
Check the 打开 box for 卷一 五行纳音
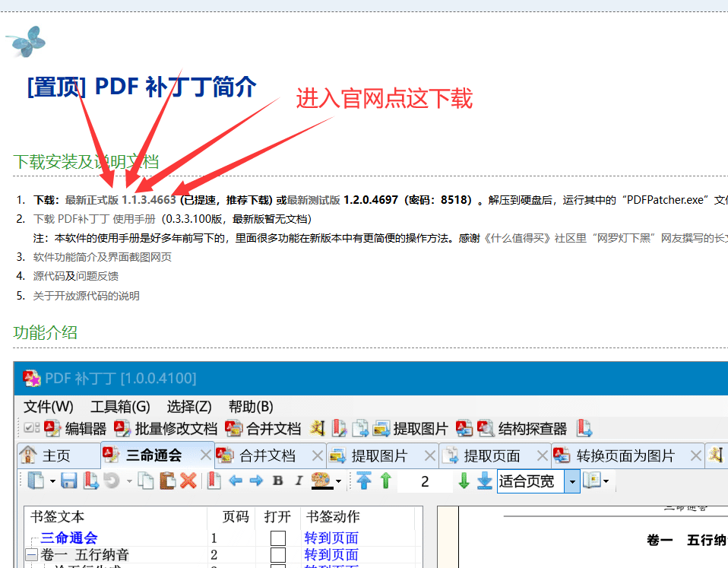pyautogui.click(x=278, y=555)
